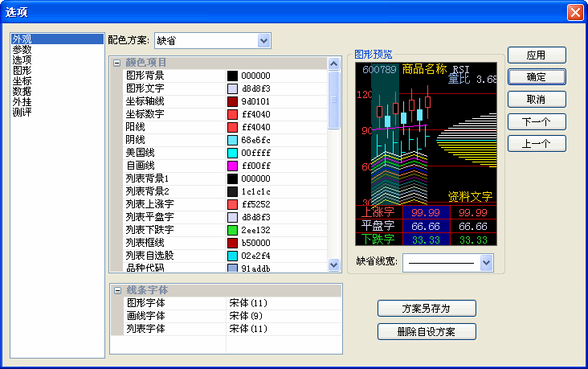Open the 配色方案 dropdown list
Image resolution: width=588 pixels, height=369 pixels.
pyautogui.click(x=263, y=40)
